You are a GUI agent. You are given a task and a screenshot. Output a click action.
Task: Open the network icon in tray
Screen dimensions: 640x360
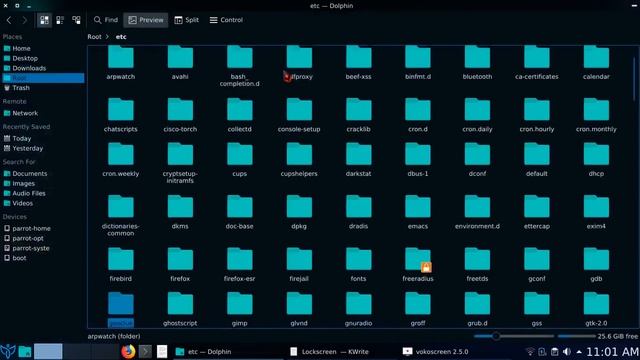pyautogui.click(x=530, y=351)
